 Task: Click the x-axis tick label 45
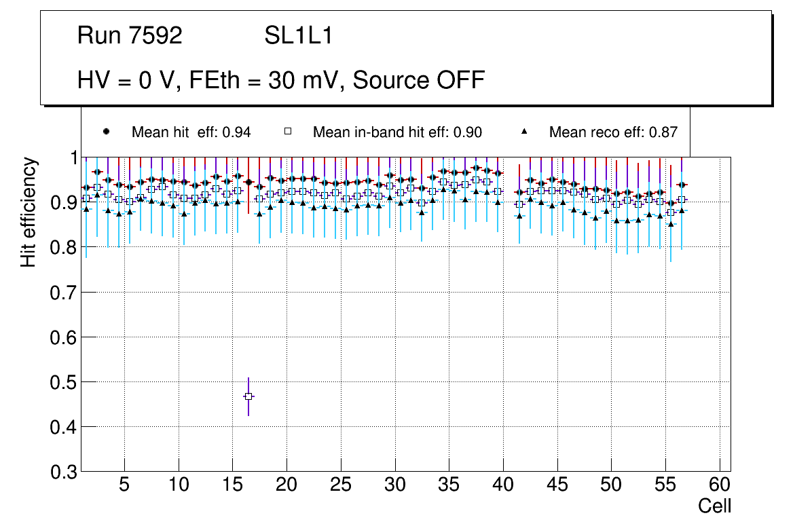pyautogui.click(x=557, y=486)
